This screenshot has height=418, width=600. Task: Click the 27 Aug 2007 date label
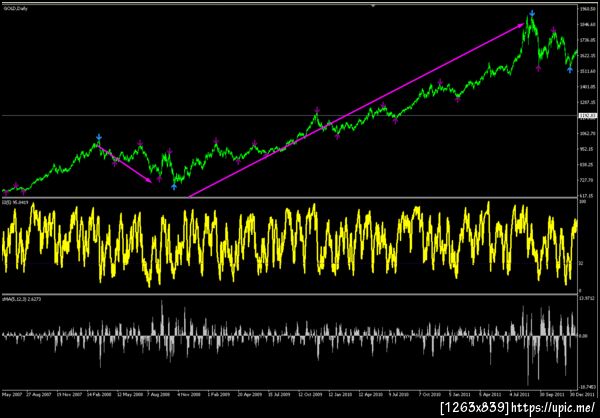point(41,394)
